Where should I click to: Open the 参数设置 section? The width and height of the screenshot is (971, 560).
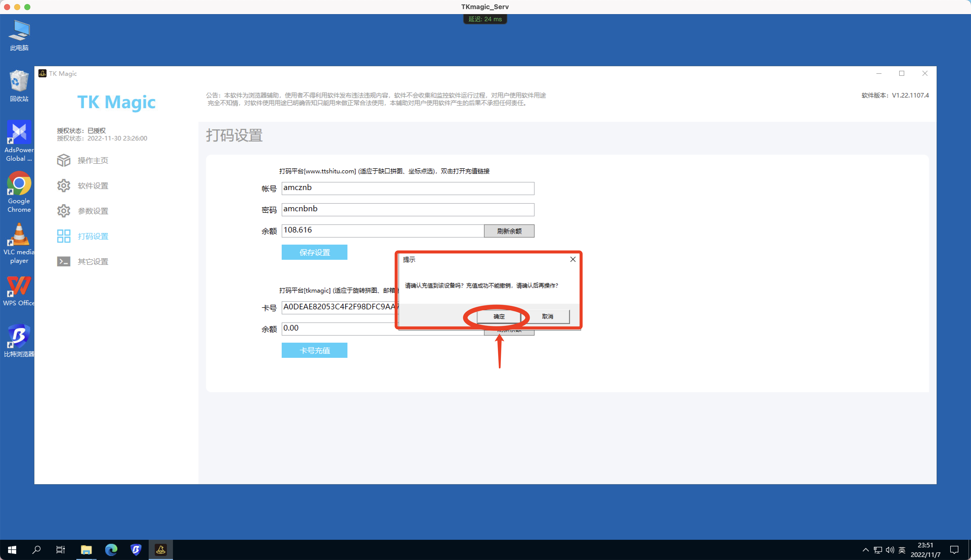pos(93,211)
